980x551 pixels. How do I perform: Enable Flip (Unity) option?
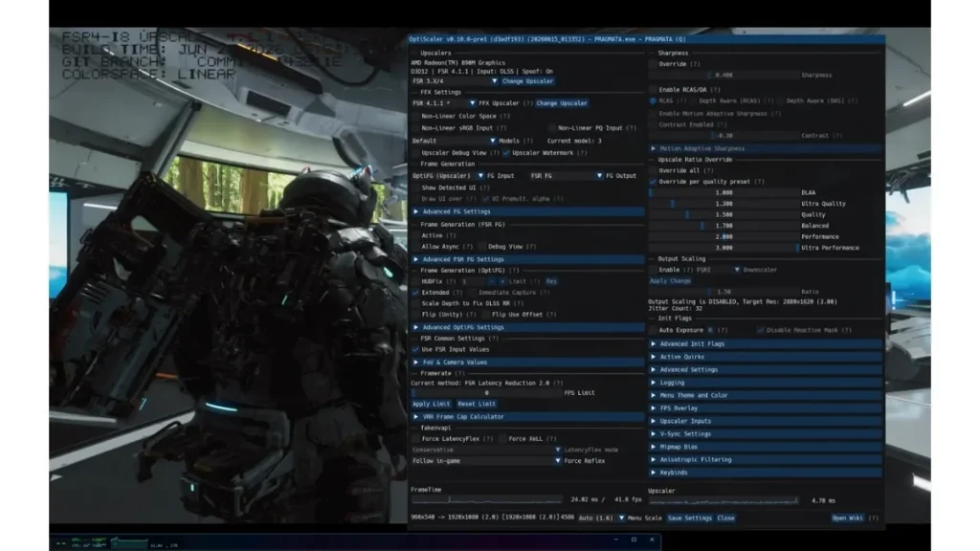pyautogui.click(x=416, y=314)
